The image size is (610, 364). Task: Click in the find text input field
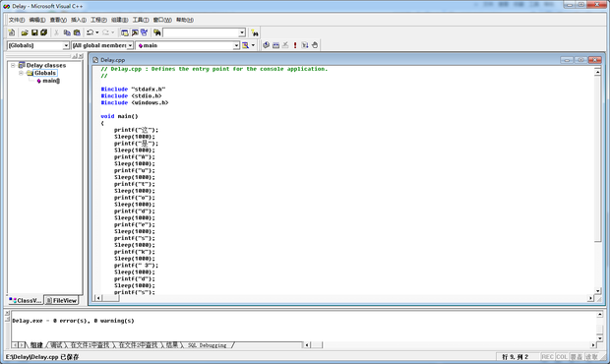click(201, 32)
